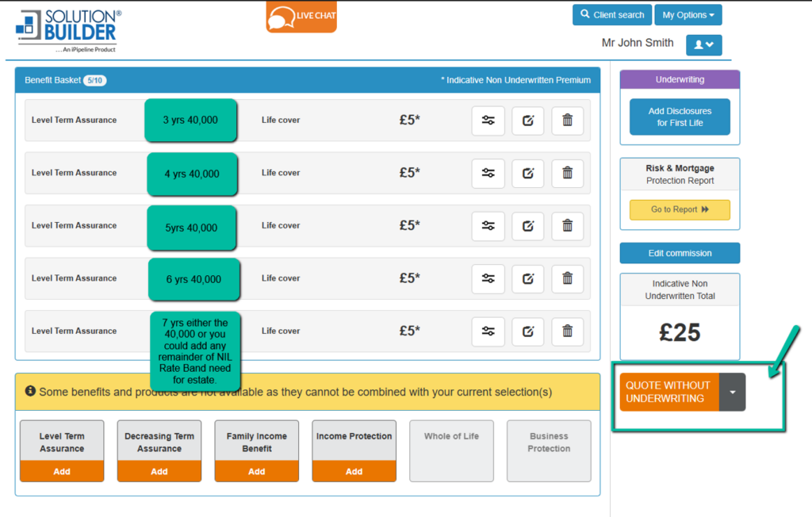Expand the My Options menu
Image resolution: width=812 pixels, height=517 pixels.
[688, 15]
